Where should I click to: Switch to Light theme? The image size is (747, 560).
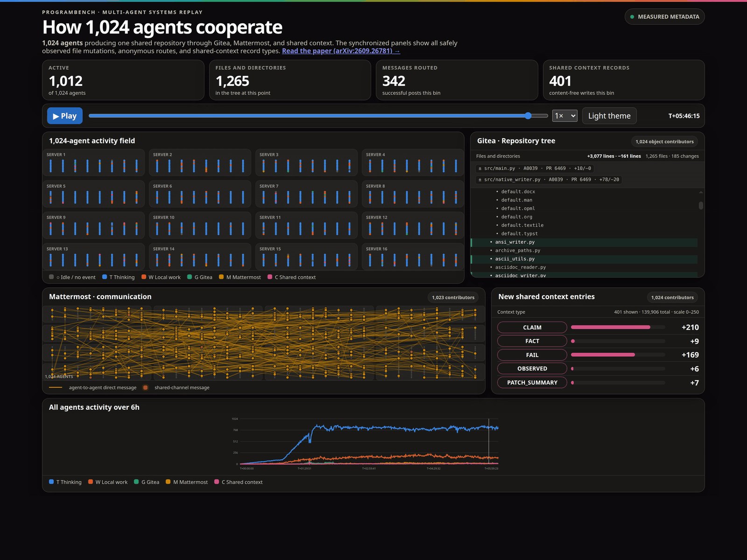(609, 116)
